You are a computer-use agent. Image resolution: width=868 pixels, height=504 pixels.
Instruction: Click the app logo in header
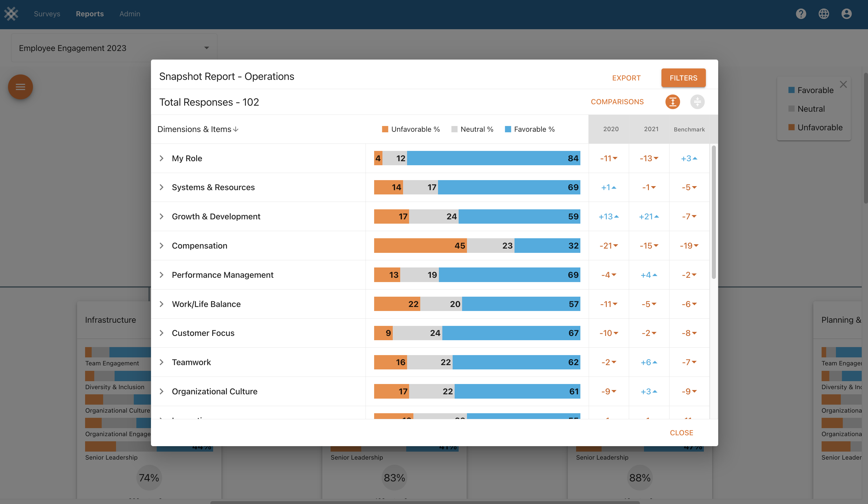(11, 14)
